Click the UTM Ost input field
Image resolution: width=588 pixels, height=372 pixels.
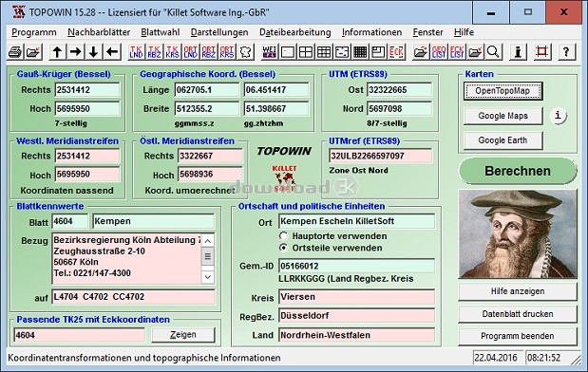pos(399,90)
